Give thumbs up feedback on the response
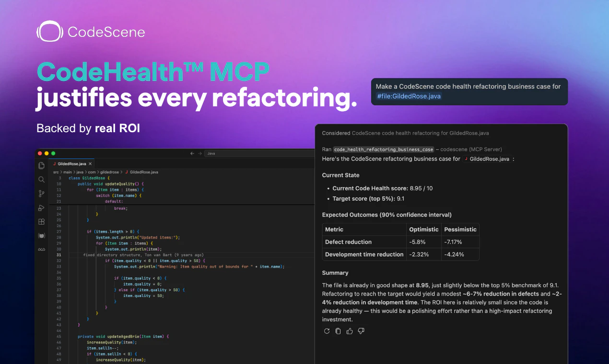 click(349, 330)
